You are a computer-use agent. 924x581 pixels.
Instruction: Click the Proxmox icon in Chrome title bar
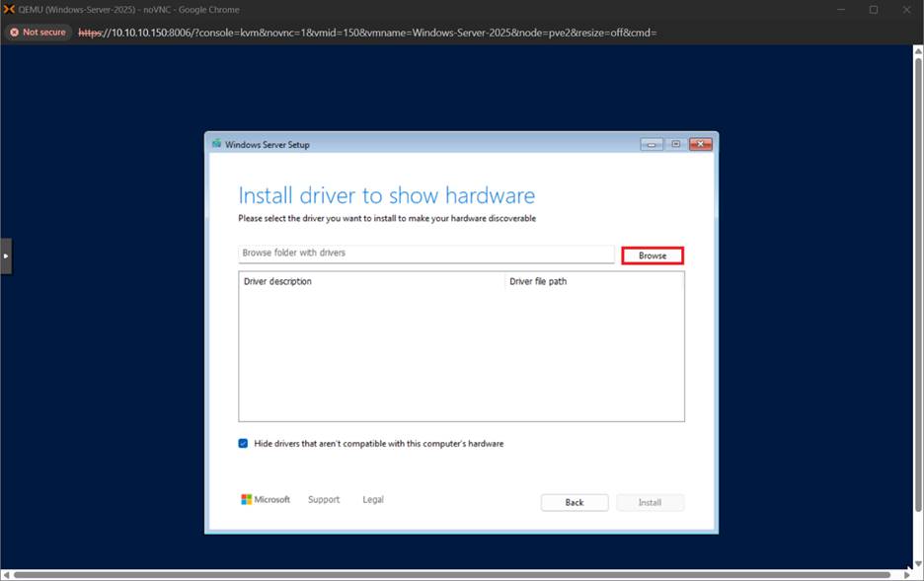tap(9, 9)
